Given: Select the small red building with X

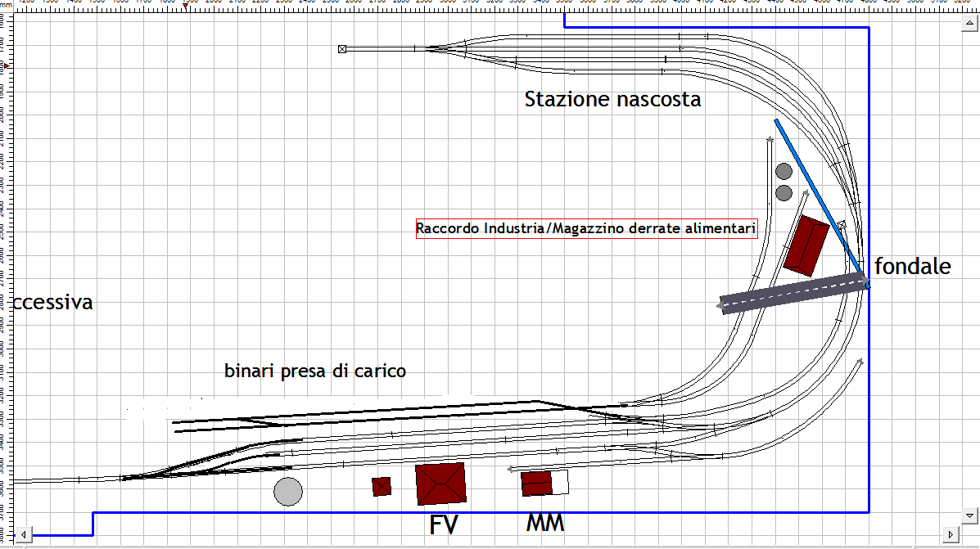Looking at the screenshot, I should tap(381, 487).
